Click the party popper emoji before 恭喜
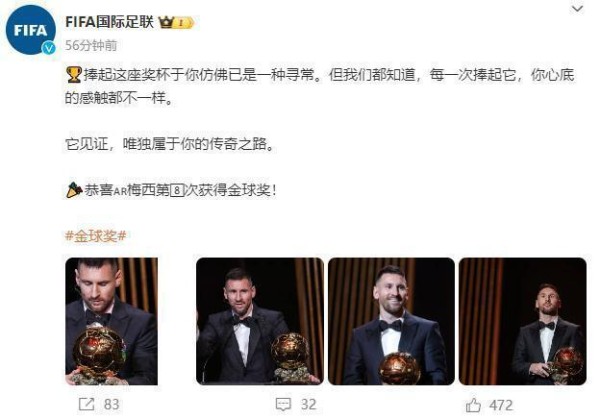Screen dimensions: 600x419 (74, 190)
